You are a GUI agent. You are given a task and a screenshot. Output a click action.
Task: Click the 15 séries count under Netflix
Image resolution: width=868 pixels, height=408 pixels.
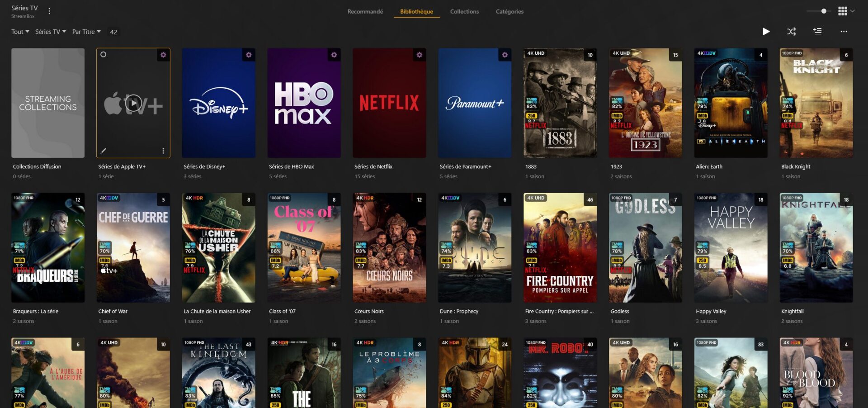(x=364, y=176)
